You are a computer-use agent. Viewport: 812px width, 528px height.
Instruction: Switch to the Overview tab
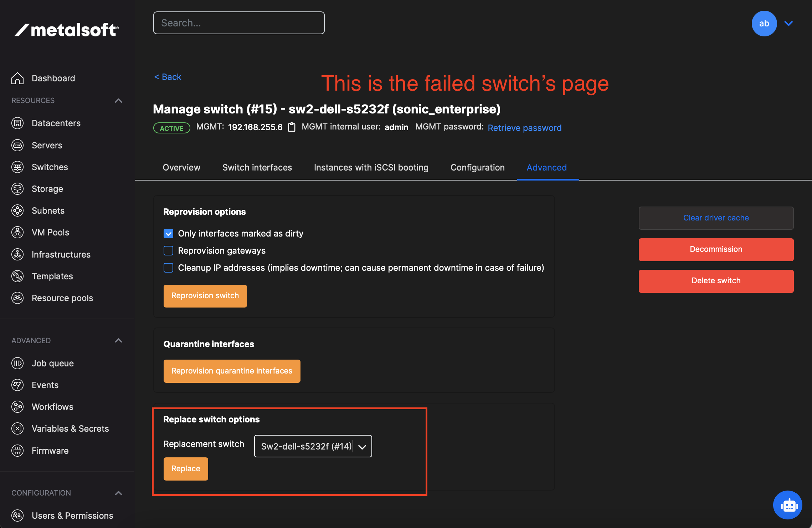tap(181, 168)
